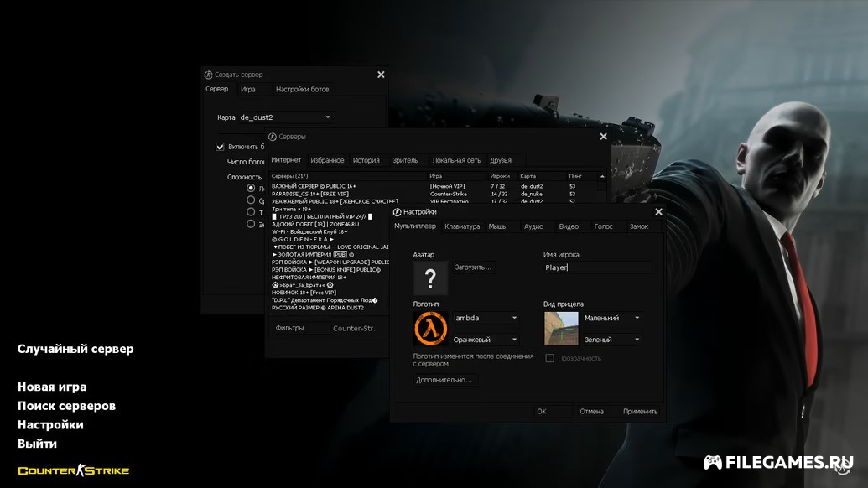This screenshot has height=488, width=868.
Task: Select the fourth bot difficulty radio button
Action: click(251, 224)
